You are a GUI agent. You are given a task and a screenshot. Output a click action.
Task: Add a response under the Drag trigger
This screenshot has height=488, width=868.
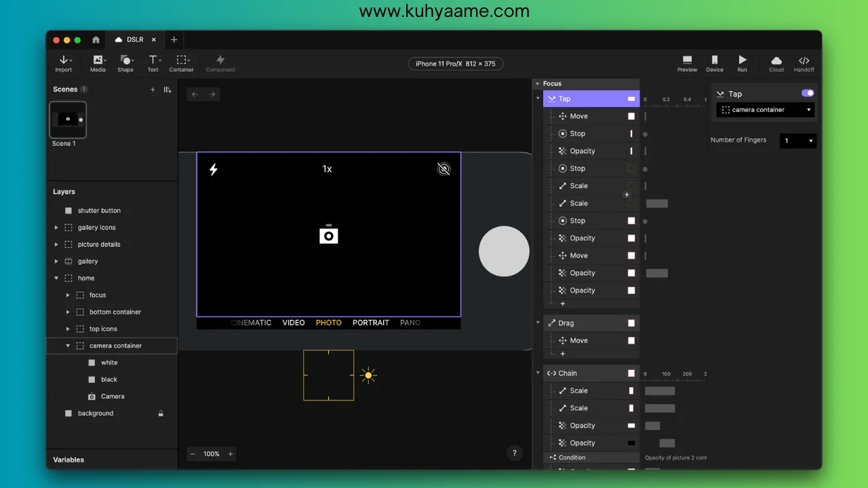563,354
